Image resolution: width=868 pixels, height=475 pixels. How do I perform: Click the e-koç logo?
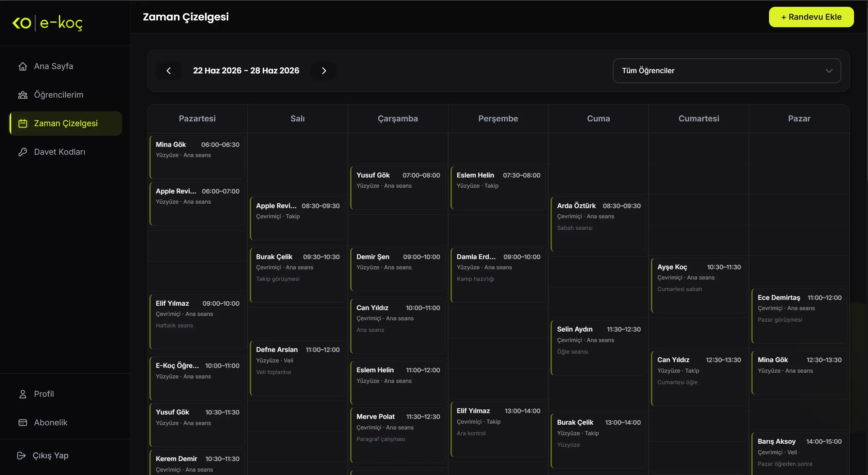tap(47, 23)
